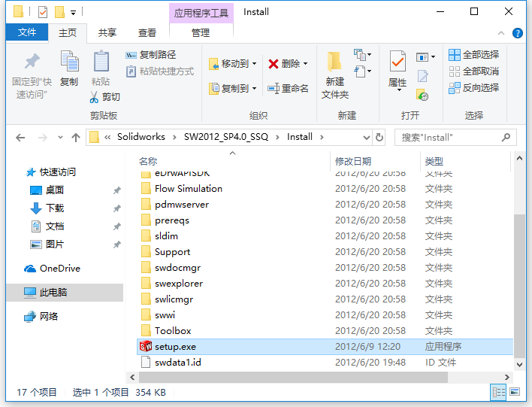
Task: Open Customize Quick Access Toolbar dropdown
Action: point(73,13)
